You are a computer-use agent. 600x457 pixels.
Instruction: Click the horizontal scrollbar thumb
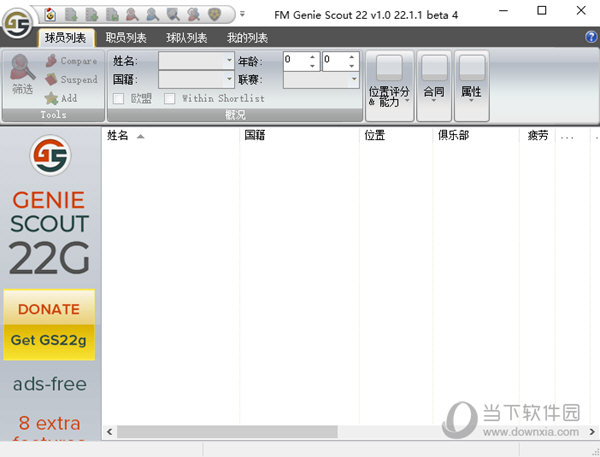(x=227, y=432)
